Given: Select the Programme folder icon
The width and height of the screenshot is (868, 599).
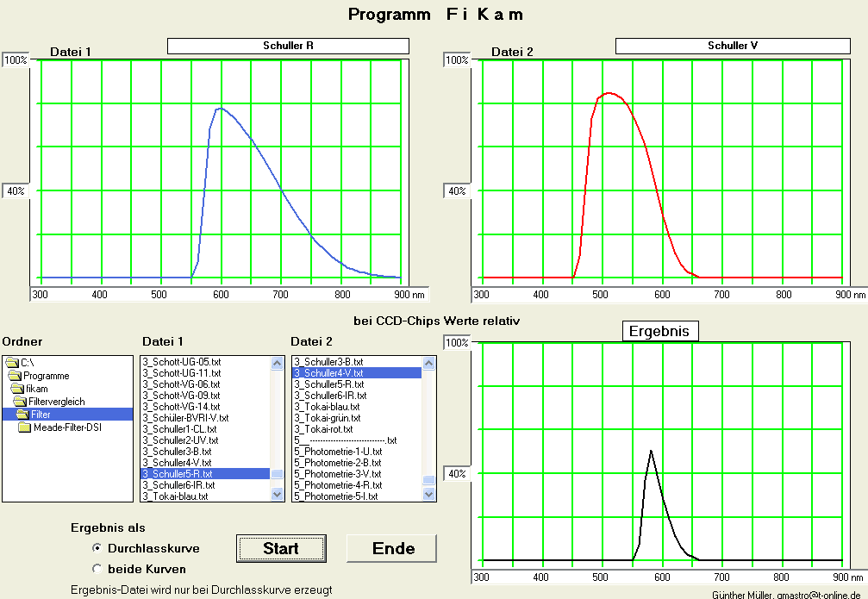Looking at the screenshot, I should click(16, 376).
